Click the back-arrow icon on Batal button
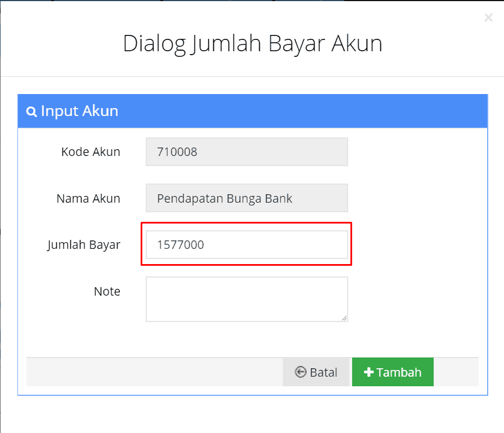Viewport: 504px width, 433px height. click(x=300, y=372)
